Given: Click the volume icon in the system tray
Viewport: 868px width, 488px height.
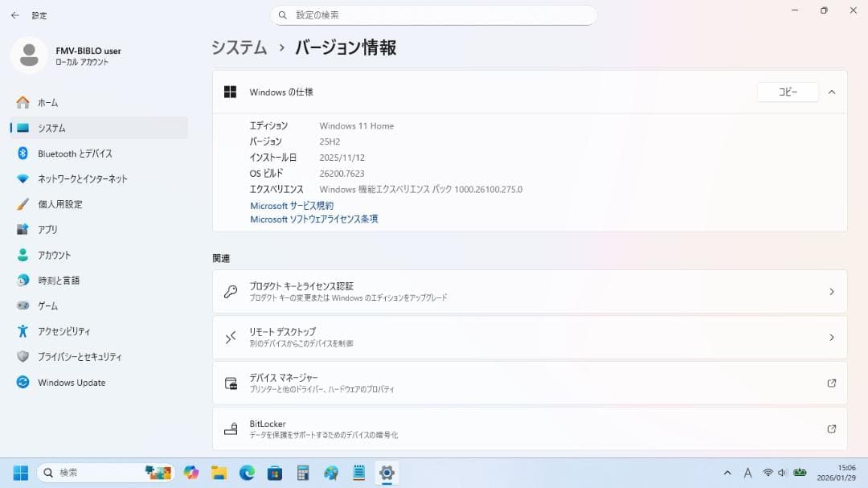Looking at the screenshot, I should [781, 473].
